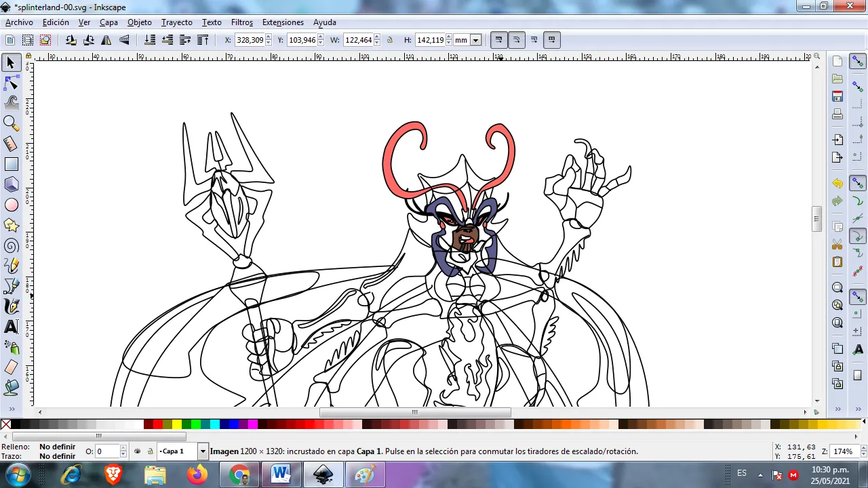Screen dimensions: 868x488
Task: Click the Undo arrow icon
Action: pos(837,184)
